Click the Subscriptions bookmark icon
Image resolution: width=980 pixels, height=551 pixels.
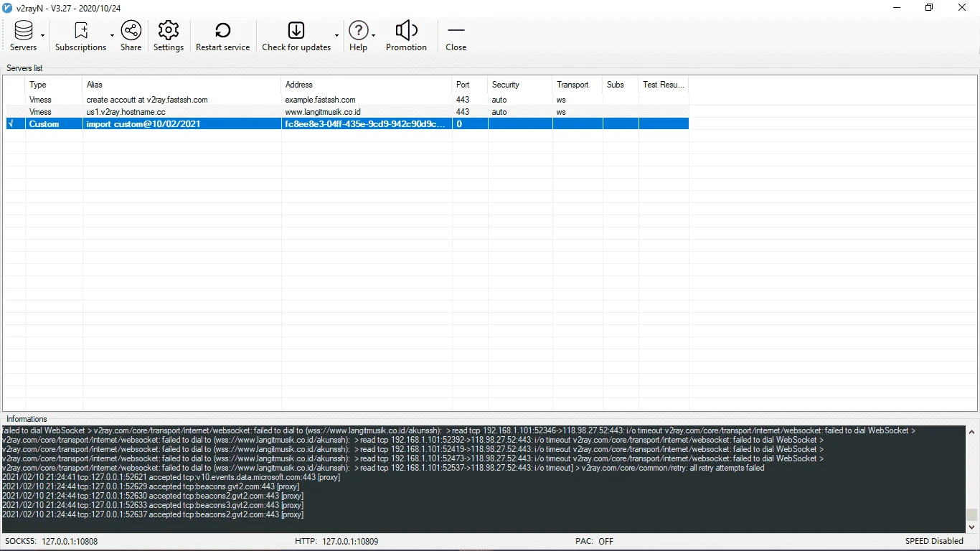coord(81,30)
